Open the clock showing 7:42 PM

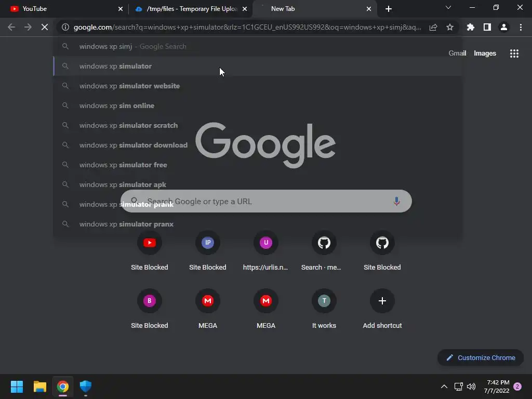point(497,387)
